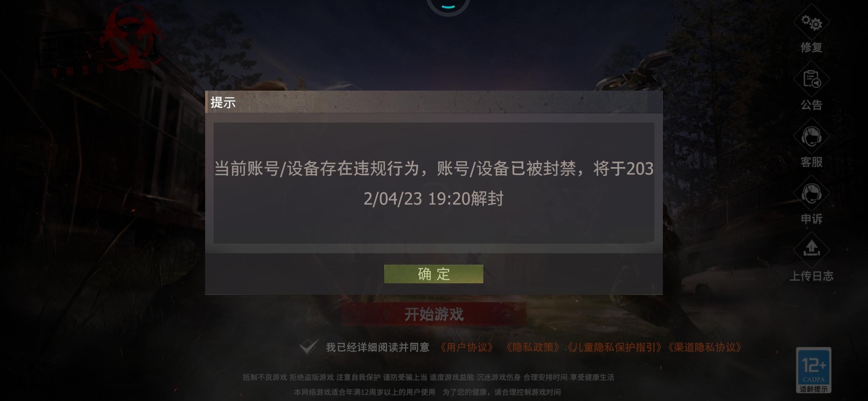Tap the 适龄提示 label under the badge
The image size is (868, 401).
[813, 389]
